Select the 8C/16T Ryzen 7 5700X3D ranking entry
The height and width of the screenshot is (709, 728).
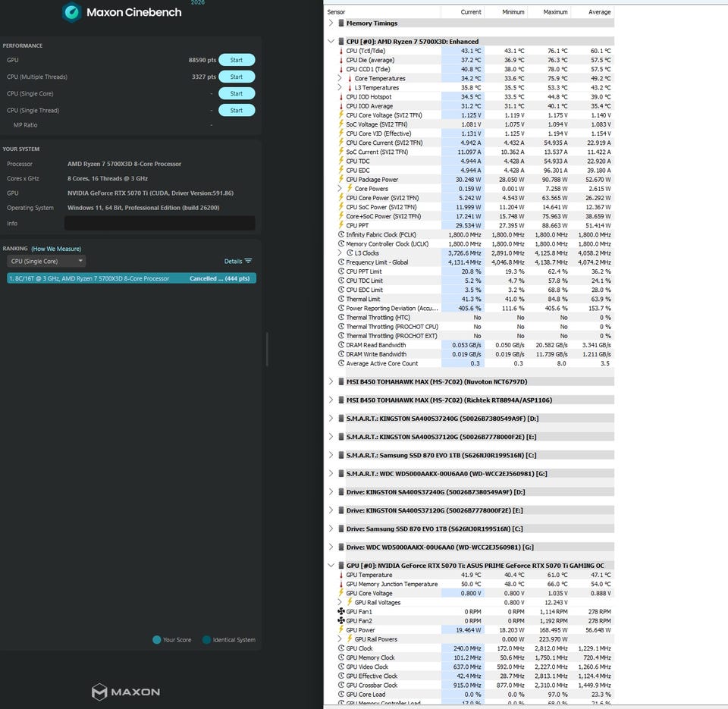(131, 278)
